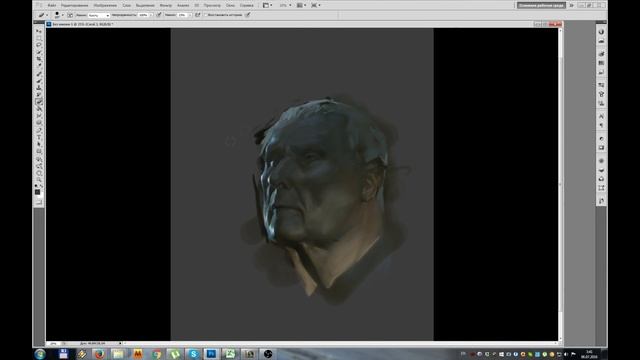Select the Gradient tool
Screen dimensions: 640x360
pyautogui.click(x=39, y=109)
